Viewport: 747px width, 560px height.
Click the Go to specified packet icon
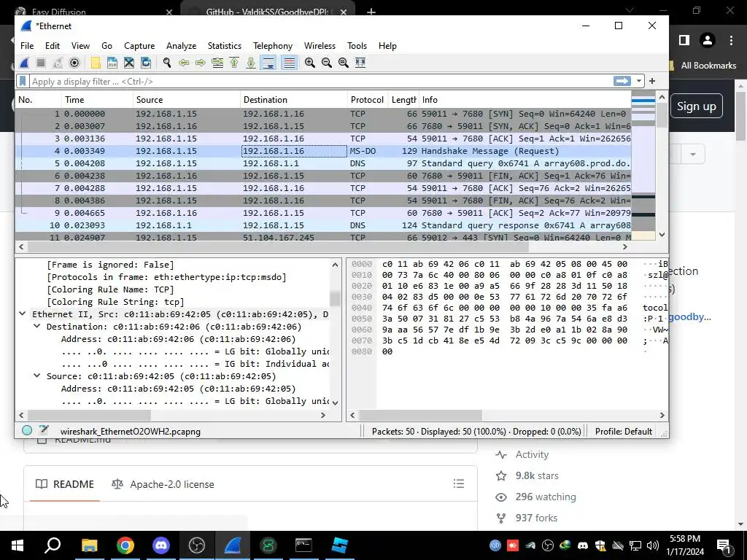(217, 63)
